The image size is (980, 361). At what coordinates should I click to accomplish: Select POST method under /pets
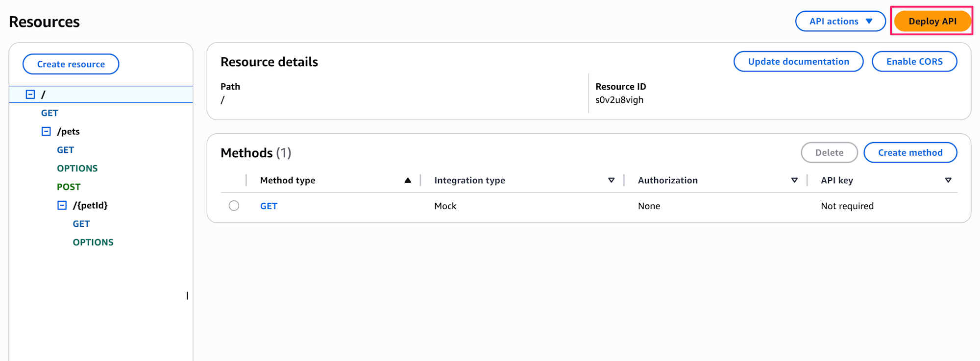click(x=69, y=187)
